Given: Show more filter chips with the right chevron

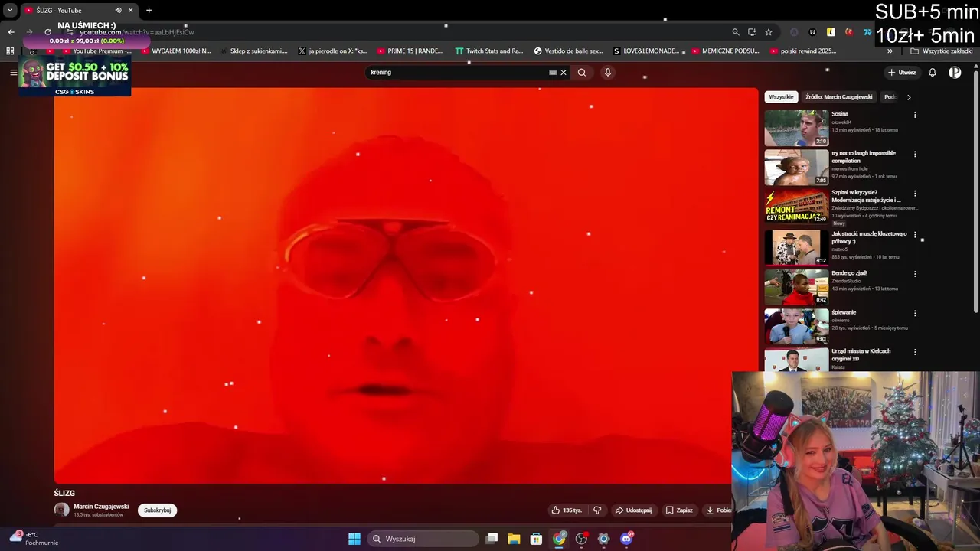Looking at the screenshot, I should [909, 97].
